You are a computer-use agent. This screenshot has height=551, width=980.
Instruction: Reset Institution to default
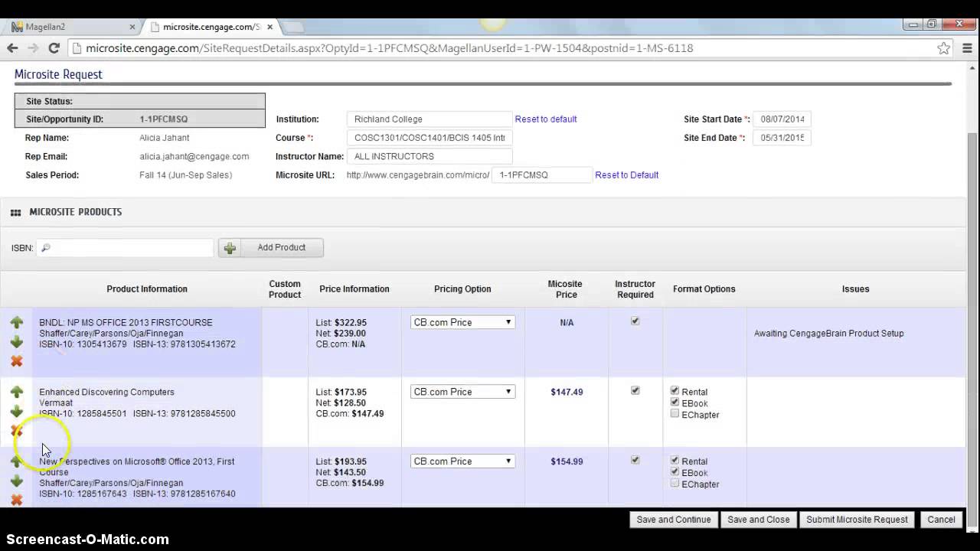(546, 119)
